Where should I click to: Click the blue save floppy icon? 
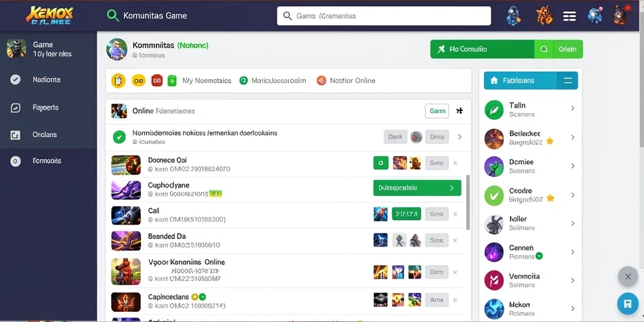click(628, 304)
